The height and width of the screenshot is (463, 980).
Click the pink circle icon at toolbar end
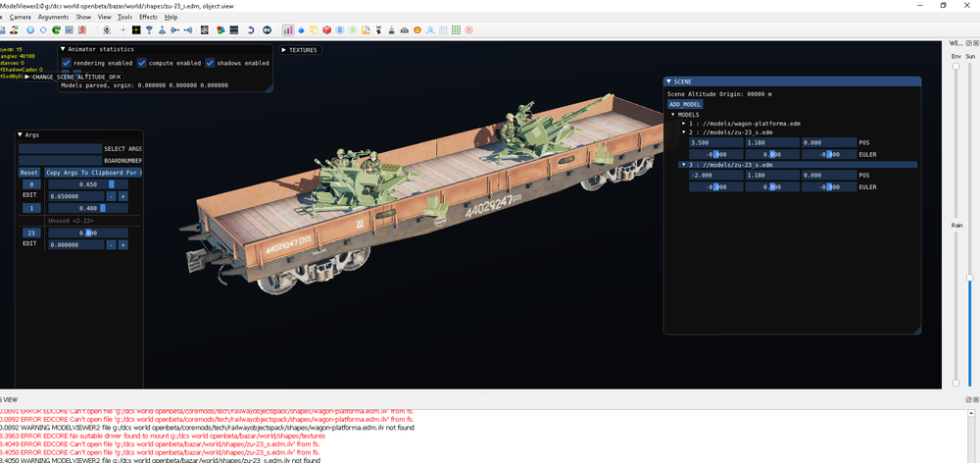[x=468, y=29]
